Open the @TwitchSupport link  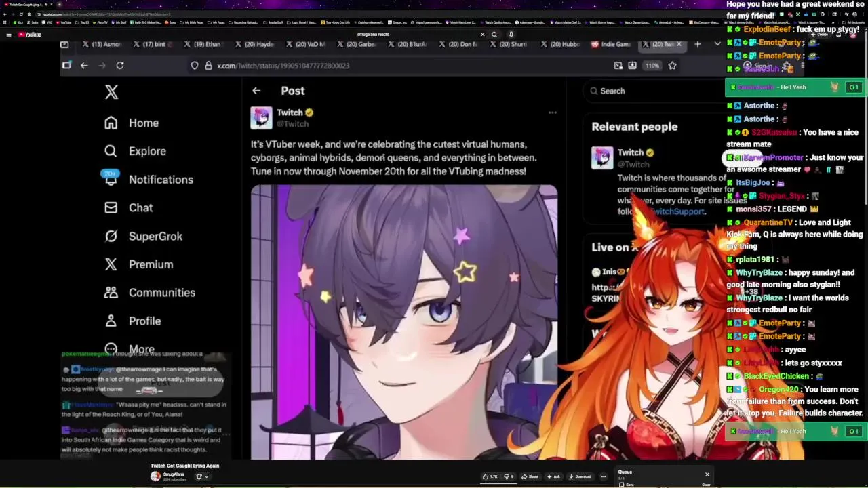click(677, 211)
